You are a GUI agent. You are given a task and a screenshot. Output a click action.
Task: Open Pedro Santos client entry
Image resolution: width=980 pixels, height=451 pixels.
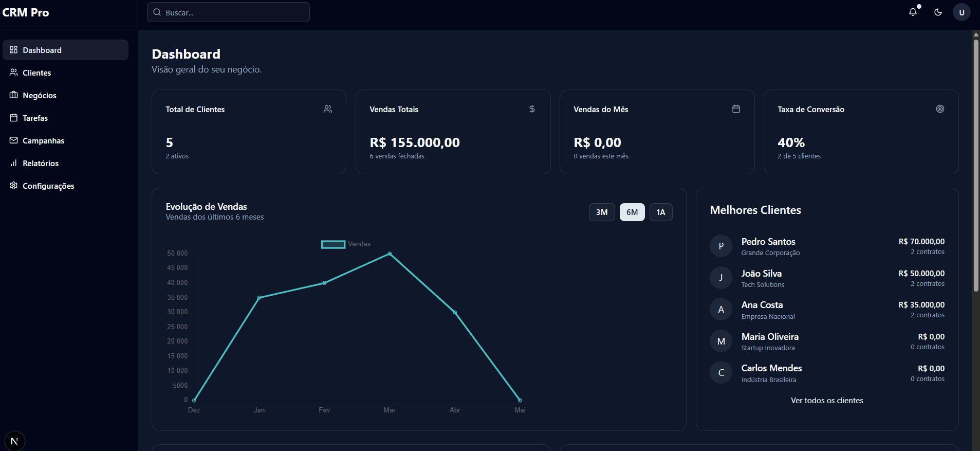pos(768,242)
